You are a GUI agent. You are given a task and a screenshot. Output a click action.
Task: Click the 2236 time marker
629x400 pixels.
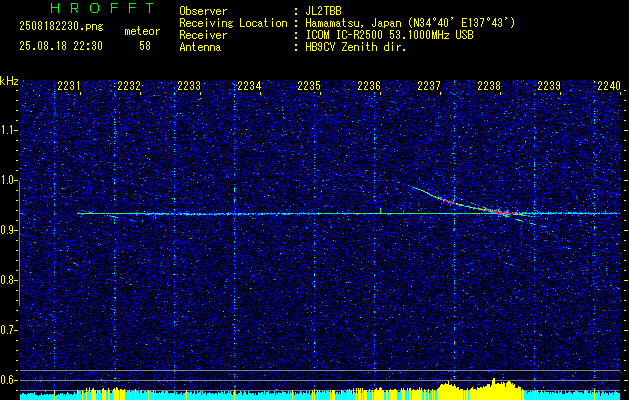tap(369, 86)
